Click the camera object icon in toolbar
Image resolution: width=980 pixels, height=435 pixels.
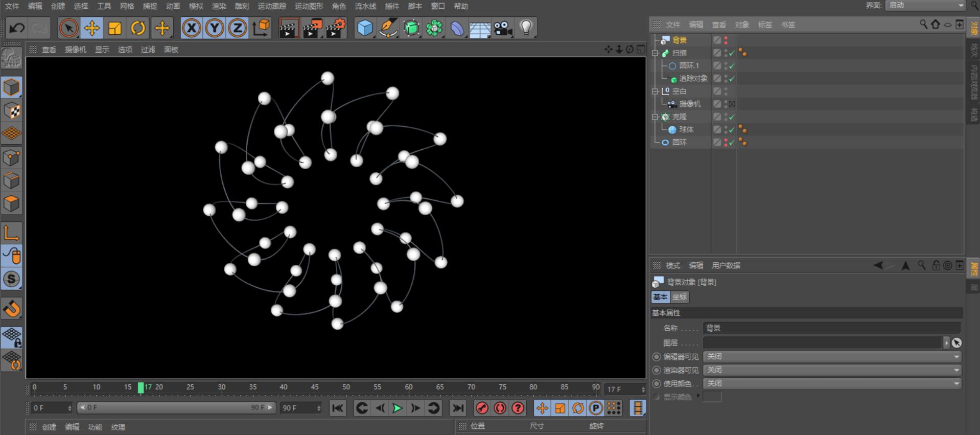(x=503, y=28)
